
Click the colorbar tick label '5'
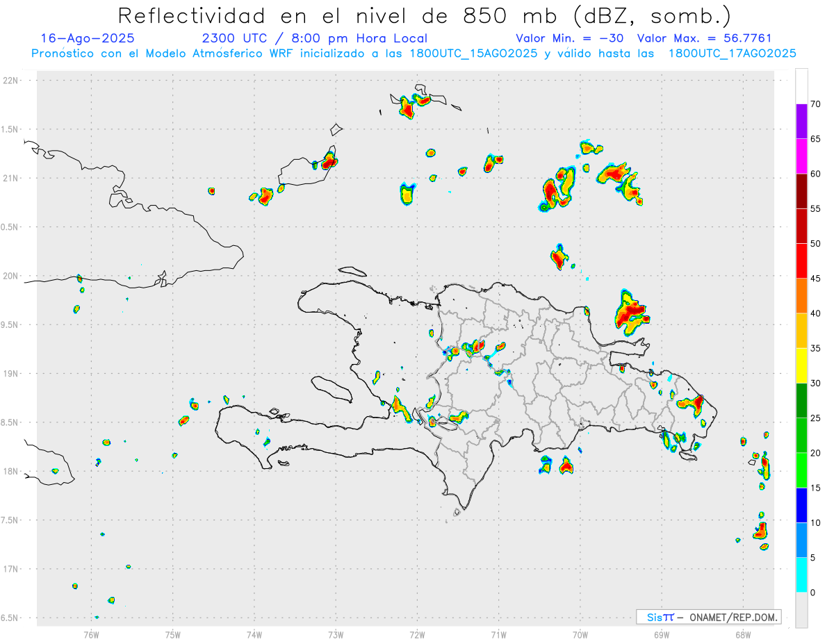point(813,558)
